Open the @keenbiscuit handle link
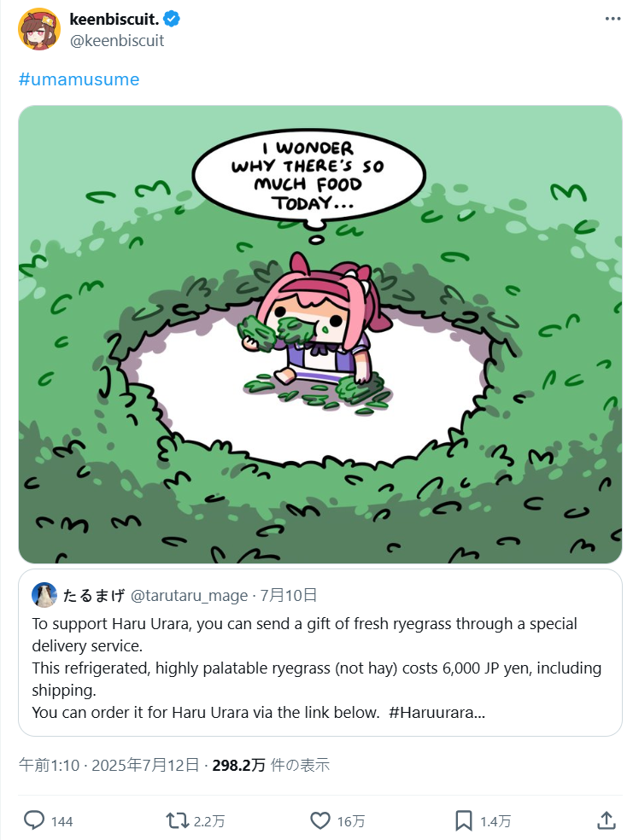The height and width of the screenshot is (840, 633). click(x=117, y=41)
